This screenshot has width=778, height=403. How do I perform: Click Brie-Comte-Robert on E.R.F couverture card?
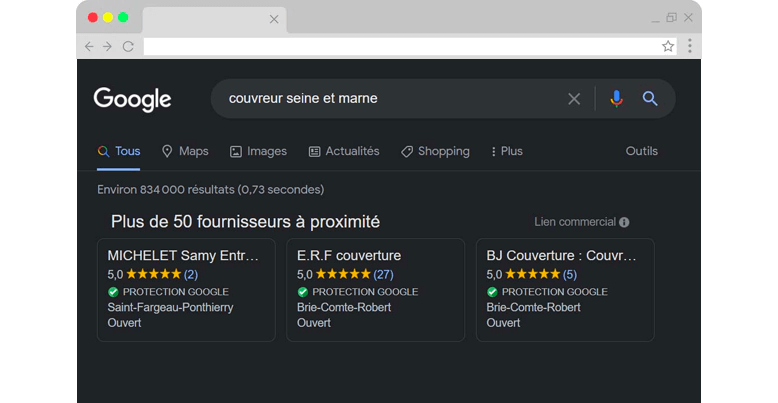click(x=344, y=308)
